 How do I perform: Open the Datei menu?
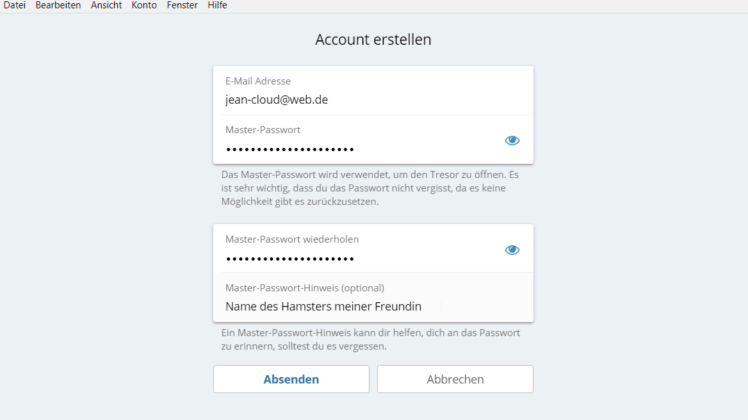14,5
